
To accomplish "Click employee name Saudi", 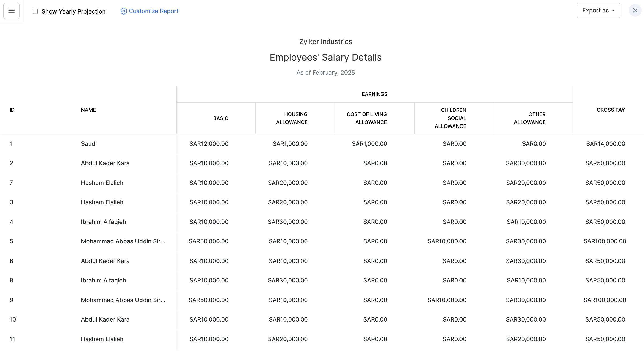I will pyautogui.click(x=89, y=144).
